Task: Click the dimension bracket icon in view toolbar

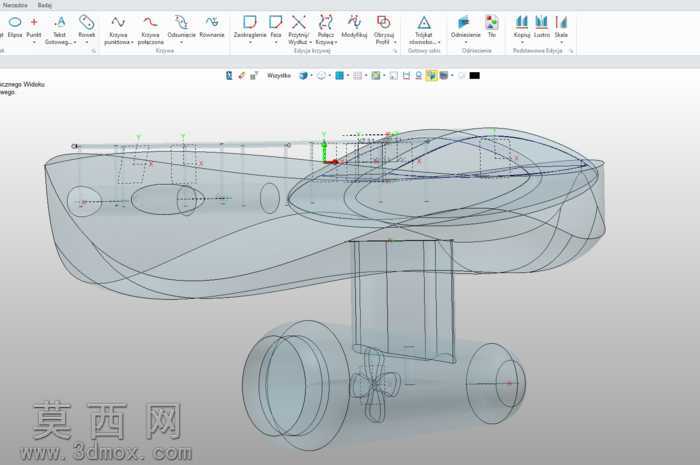Action: 406,75
